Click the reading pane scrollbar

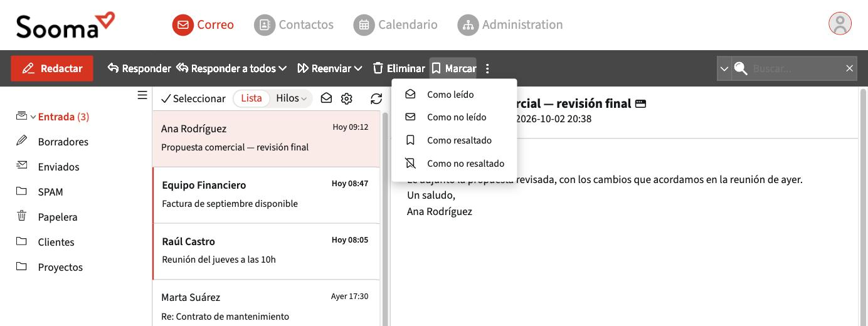864,207
